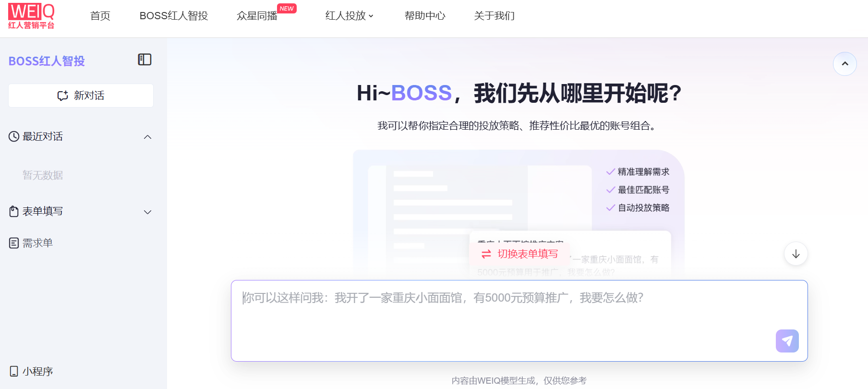Screen dimensions: 868x389
Task: Click the 暂无数据 placeholder text
Action: (x=43, y=175)
